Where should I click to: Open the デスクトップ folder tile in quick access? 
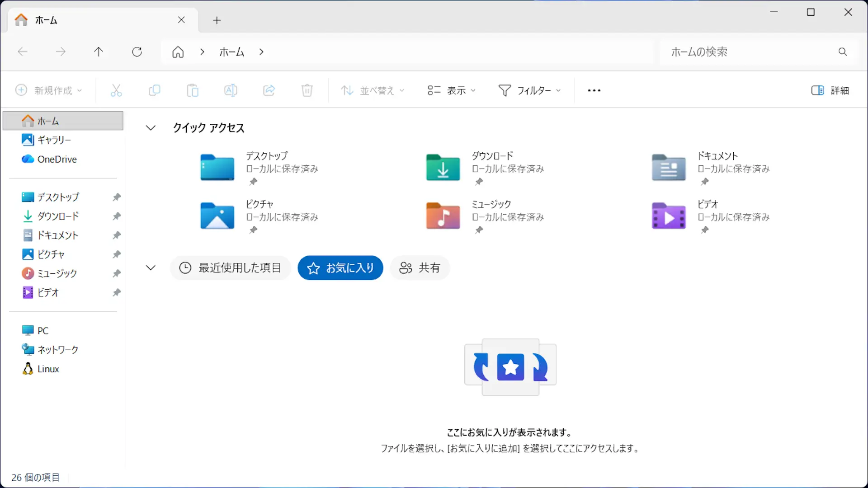(x=260, y=169)
